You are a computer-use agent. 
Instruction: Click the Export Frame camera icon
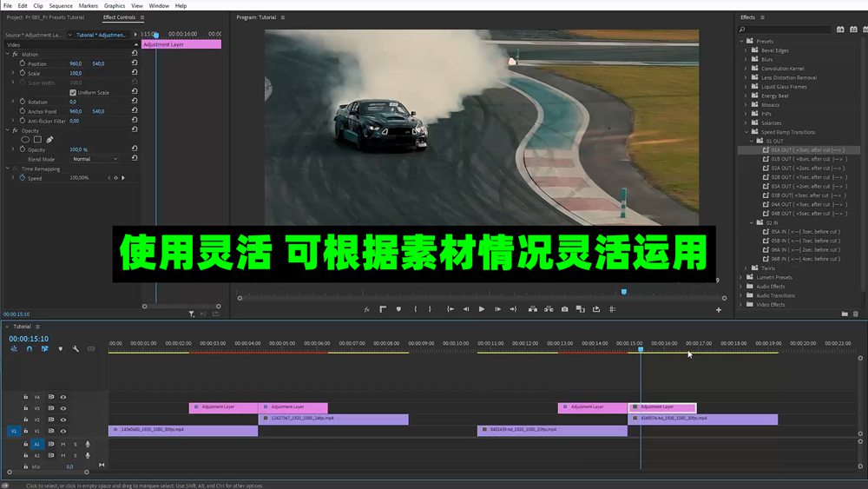pos(564,309)
